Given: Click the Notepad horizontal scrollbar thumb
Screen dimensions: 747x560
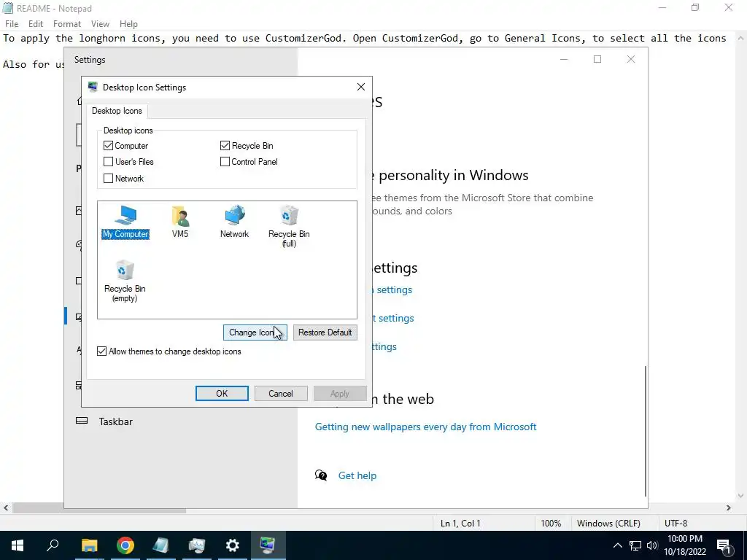Looking at the screenshot, I should click(x=99, y=508).
